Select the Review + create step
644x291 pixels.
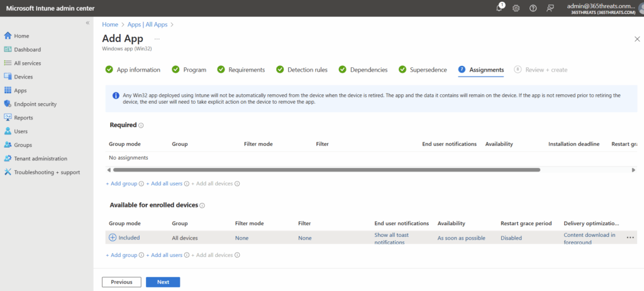[x=540, y=70]
